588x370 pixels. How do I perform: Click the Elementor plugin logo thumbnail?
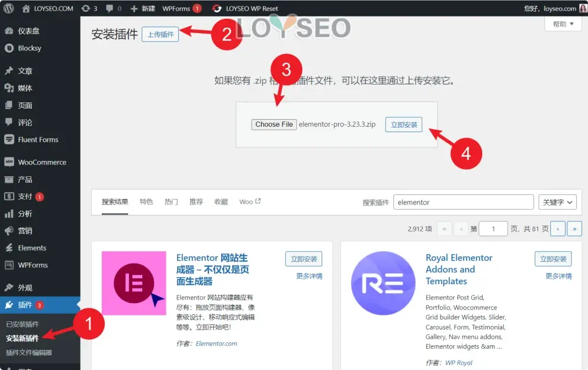(134, 283)
